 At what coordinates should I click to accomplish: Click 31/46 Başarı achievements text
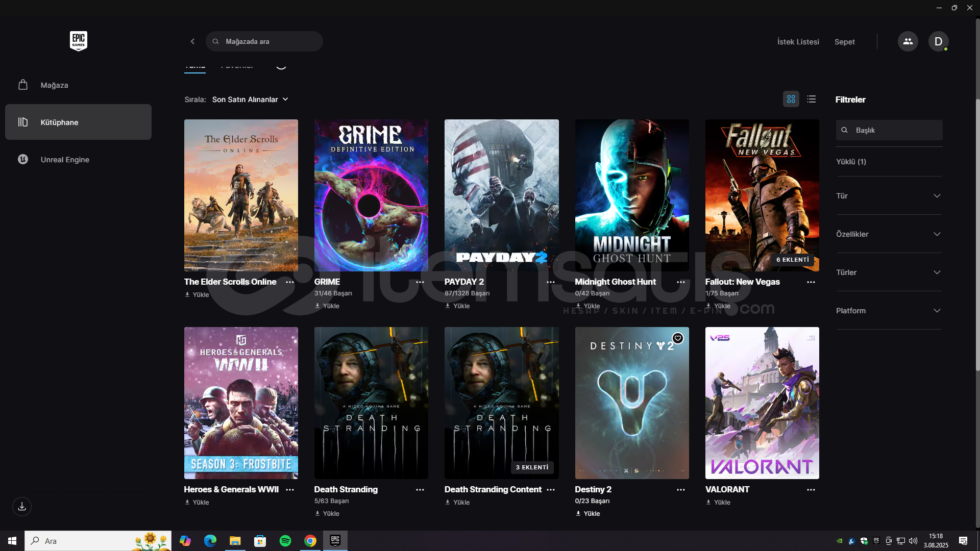(x=333, y=293)
